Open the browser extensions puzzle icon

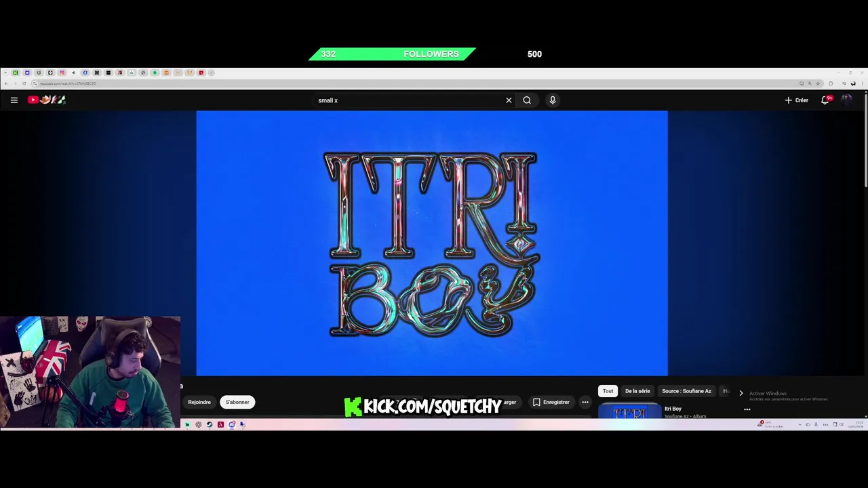pos(831,83)
